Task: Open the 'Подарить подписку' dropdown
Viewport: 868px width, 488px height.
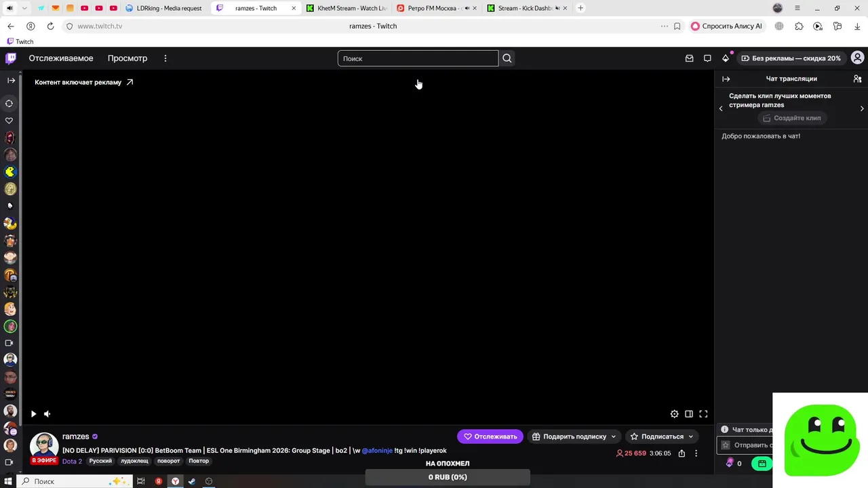Action: pos(574,436)
